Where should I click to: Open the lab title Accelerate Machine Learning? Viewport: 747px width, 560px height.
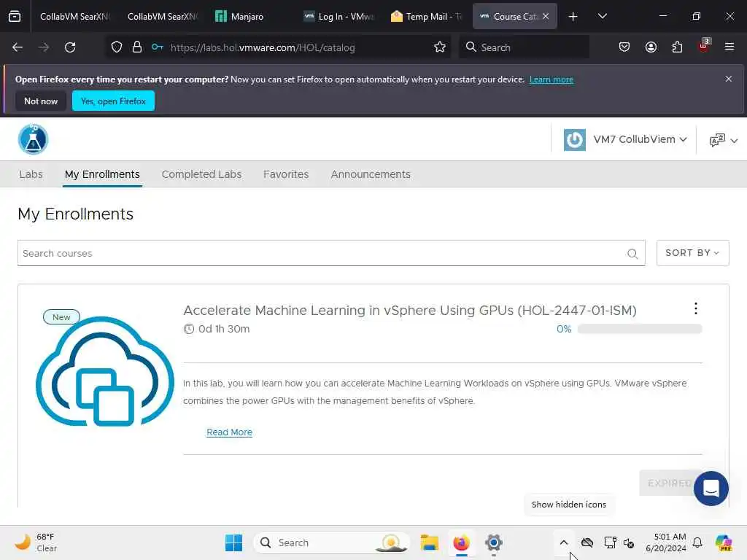pyautogui.click(x=410, y=311)
